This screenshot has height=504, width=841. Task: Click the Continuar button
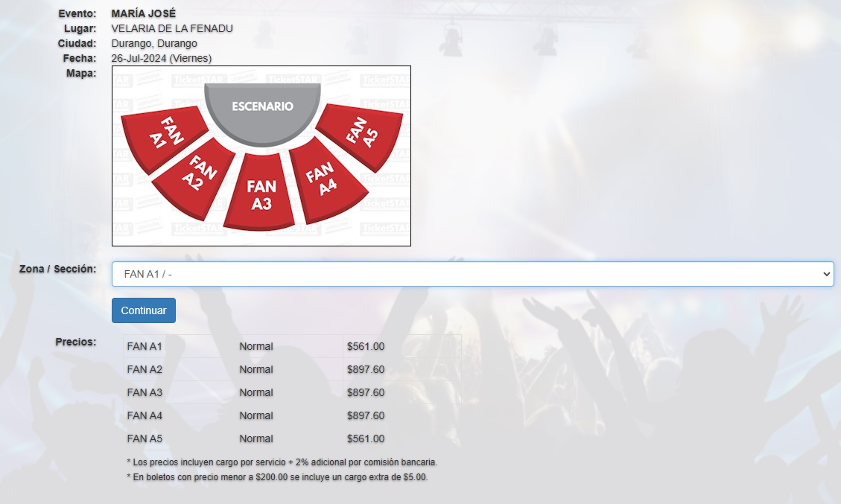144,310
